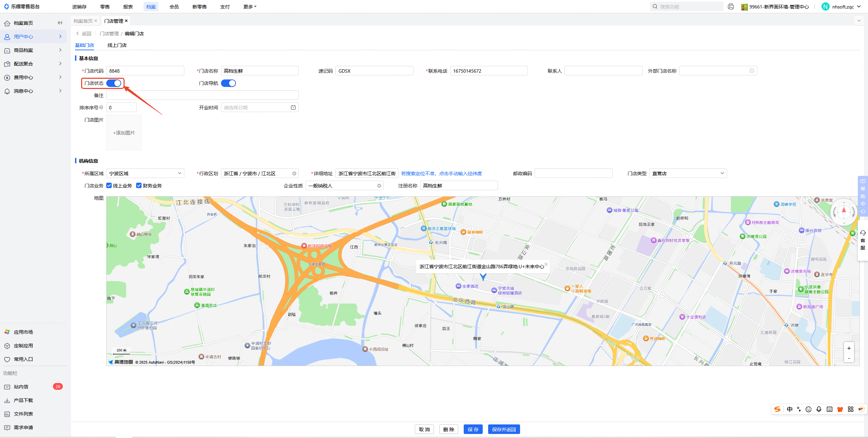The height and width of the screenshot is (438, 868).
Task: Click the 保存并返回 button
Action: (x=504, y=430)
